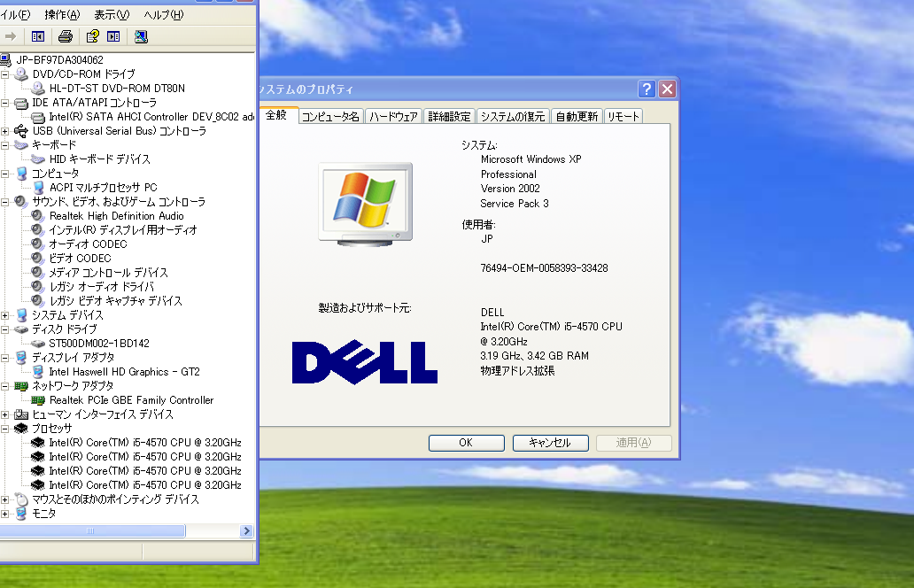The height and width of the screenshot is (588, 914).
Task: Collapse IDE ATA/ATAPI コントローラ node
Action: point(4,103)
